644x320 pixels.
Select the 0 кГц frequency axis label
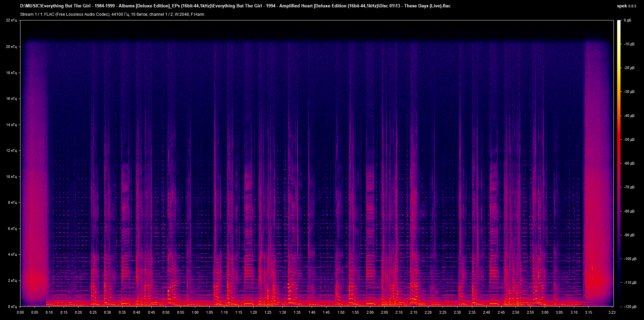[x=12, y=307]
